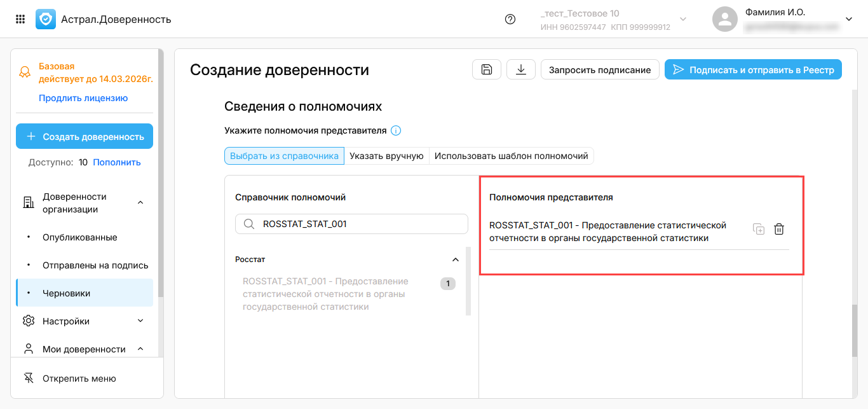Click the info icon near Укажите полномочия
The image size is (868, 409).
tap(396, 131)
